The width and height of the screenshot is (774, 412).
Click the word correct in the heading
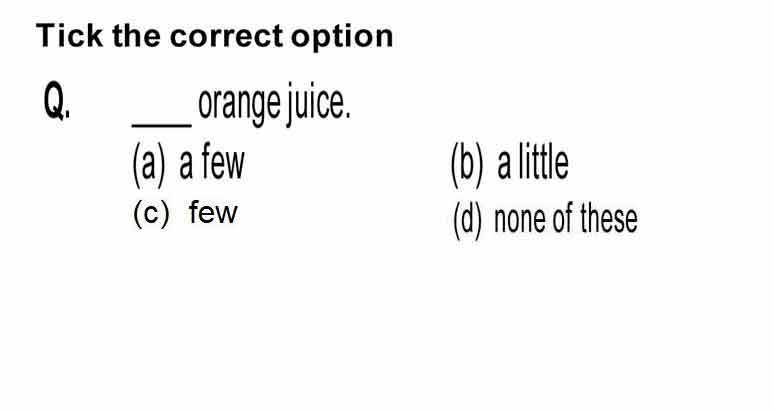click(227, 37)
